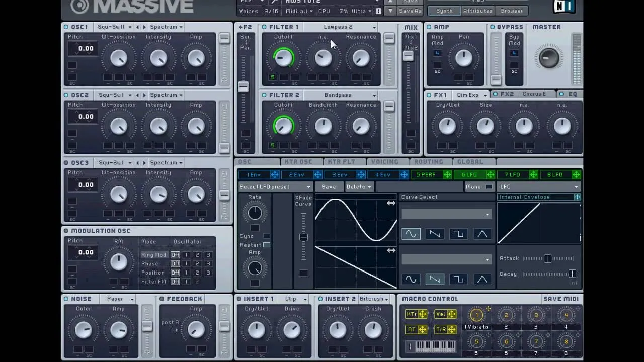Enable the OSC3 oscillator
The image size is (644, 362).
tap(66, 163)
